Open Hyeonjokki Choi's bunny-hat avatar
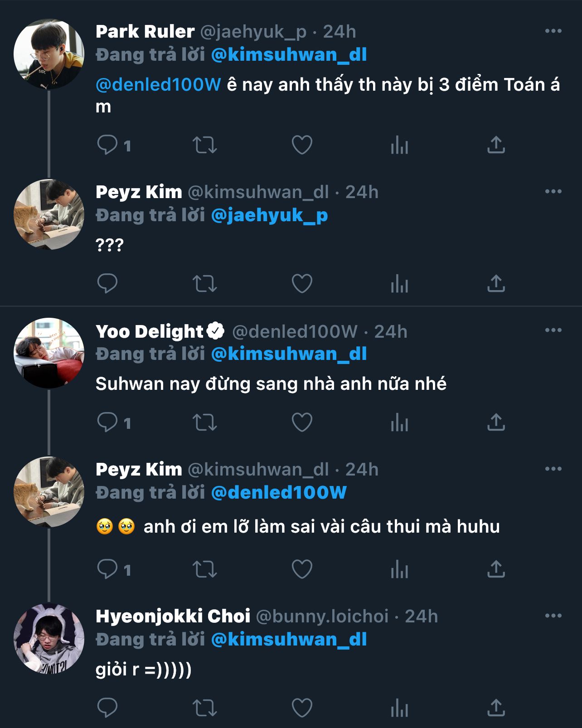The width and height of the screenshot is (582, 728). (49, 638)
